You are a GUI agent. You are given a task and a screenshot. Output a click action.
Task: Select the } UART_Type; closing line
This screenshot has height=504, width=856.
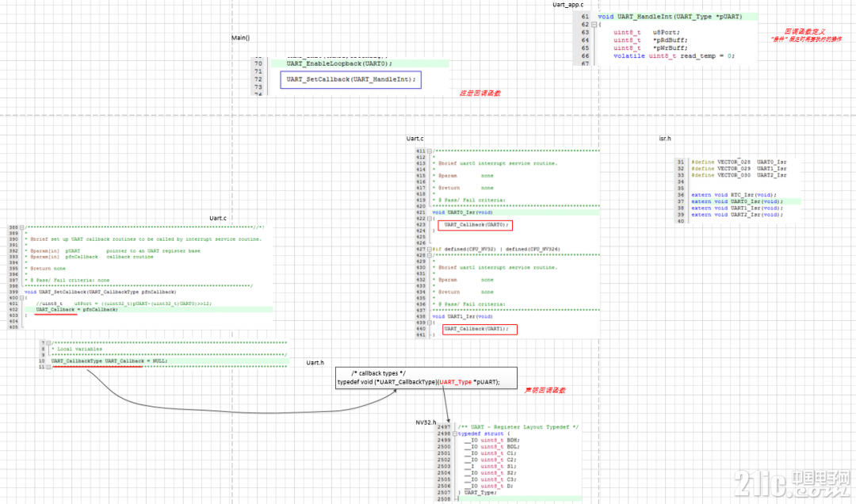477,493
